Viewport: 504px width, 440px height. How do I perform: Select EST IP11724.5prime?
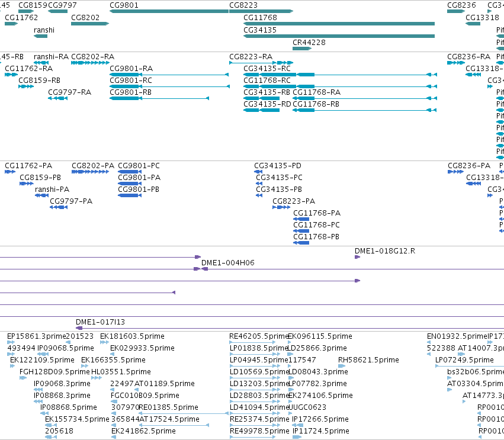click(320, 431)
